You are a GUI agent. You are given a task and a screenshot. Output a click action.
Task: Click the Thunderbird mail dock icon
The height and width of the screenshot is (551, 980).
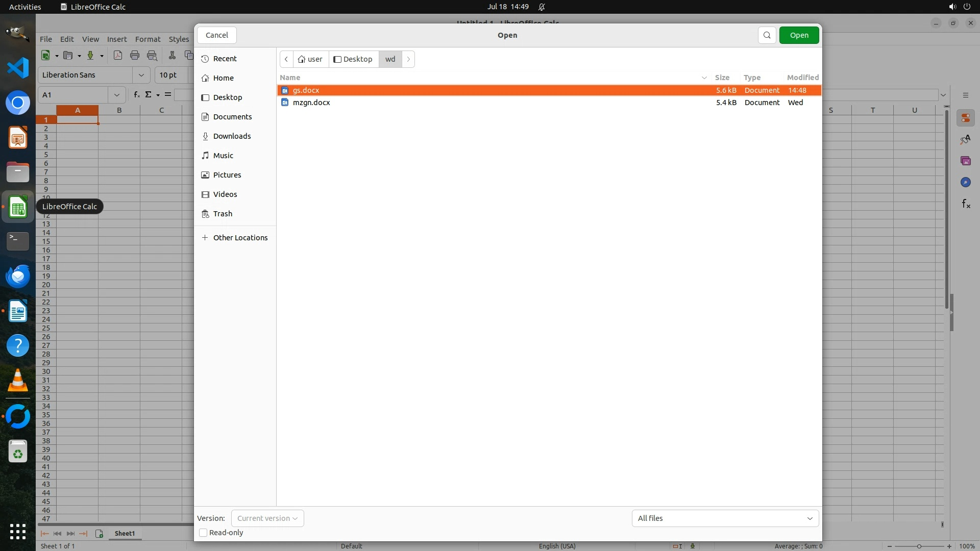(18, 276)
